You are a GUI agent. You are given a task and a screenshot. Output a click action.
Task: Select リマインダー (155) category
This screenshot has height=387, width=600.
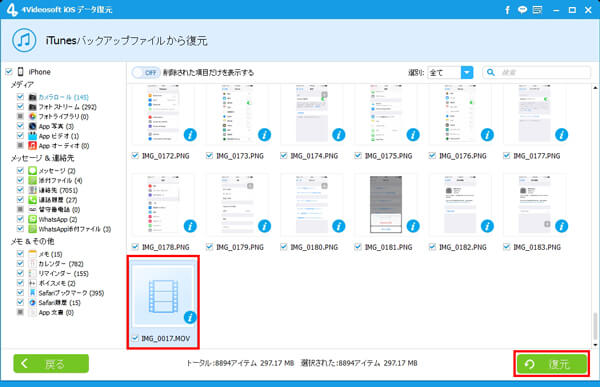[64, 273]
